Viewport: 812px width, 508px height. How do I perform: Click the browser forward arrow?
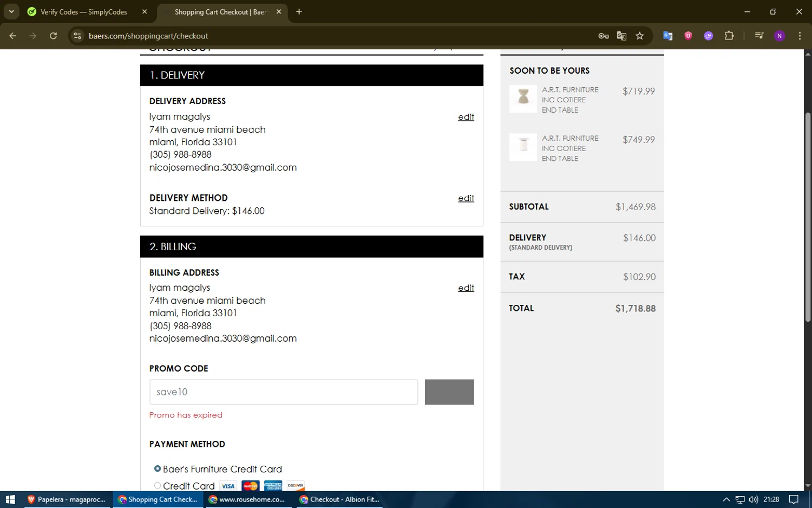pyautogui.click(x=33, y=36)
